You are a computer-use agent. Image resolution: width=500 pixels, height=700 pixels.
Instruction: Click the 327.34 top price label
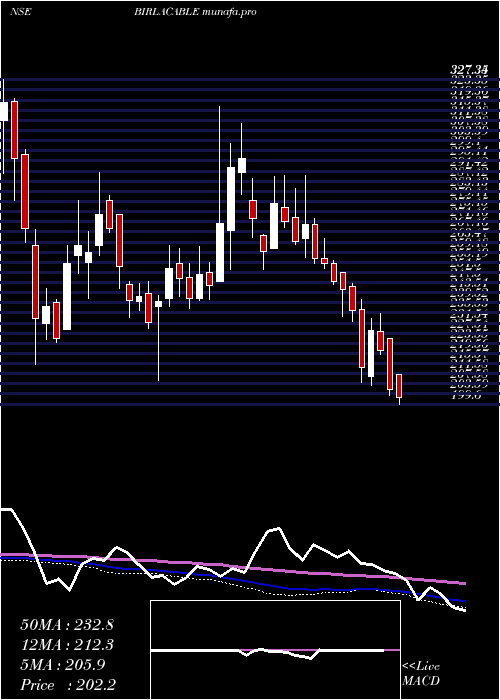click(x=468, y=70)
